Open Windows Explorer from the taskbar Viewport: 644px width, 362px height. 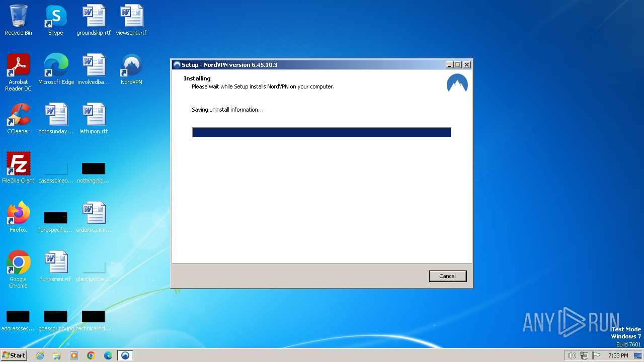click(57, 355)
